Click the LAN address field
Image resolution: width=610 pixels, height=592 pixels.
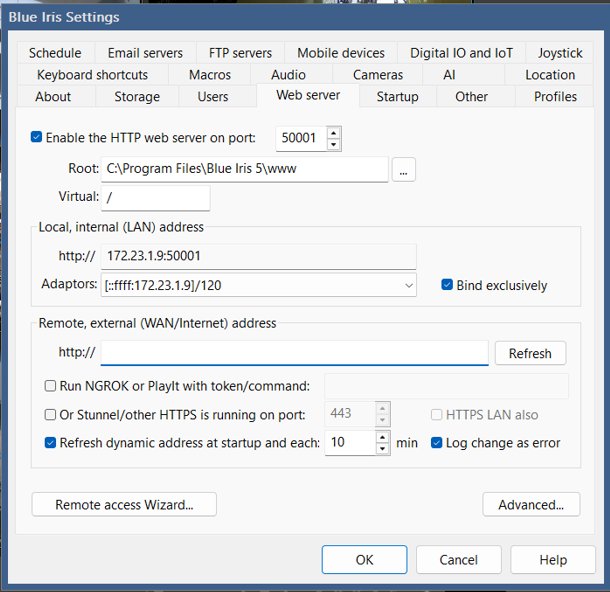click(x=259, y=256)
